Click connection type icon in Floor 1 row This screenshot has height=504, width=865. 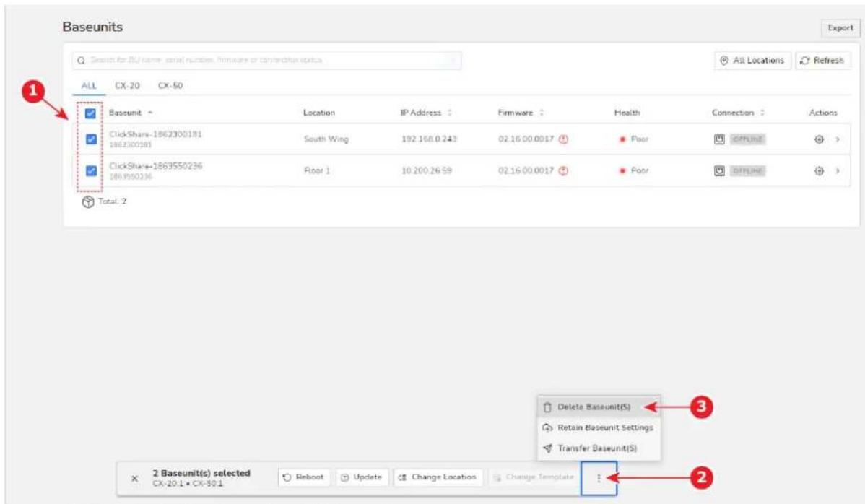719,171
